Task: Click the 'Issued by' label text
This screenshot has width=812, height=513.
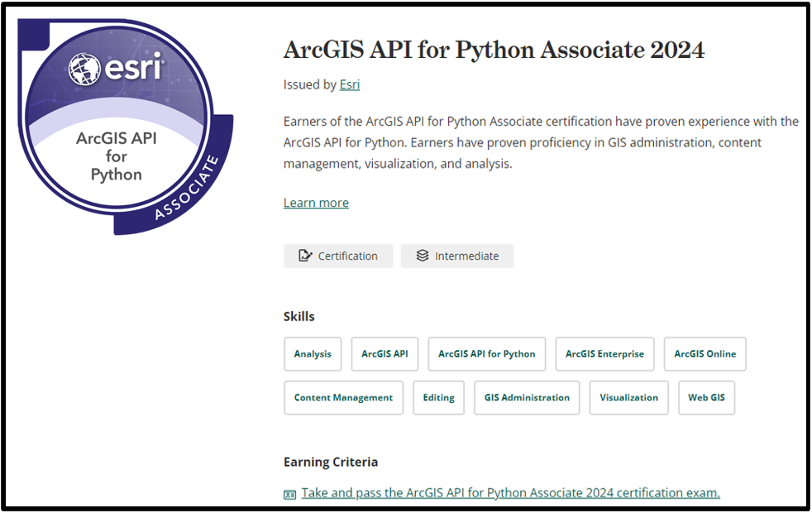Action: [x=310, y=84]
